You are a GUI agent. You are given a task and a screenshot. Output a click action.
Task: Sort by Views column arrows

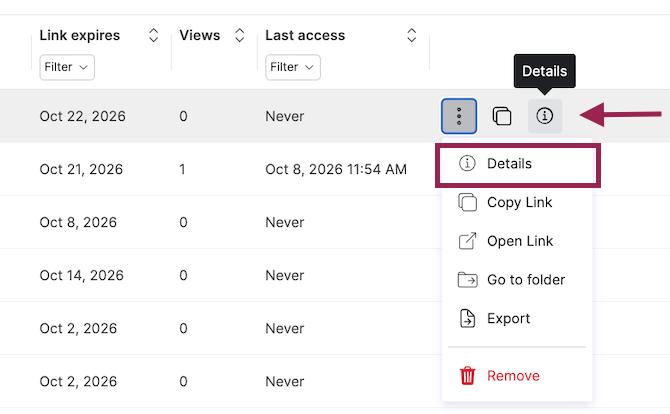pyautogui.click(x=240, y=35)
